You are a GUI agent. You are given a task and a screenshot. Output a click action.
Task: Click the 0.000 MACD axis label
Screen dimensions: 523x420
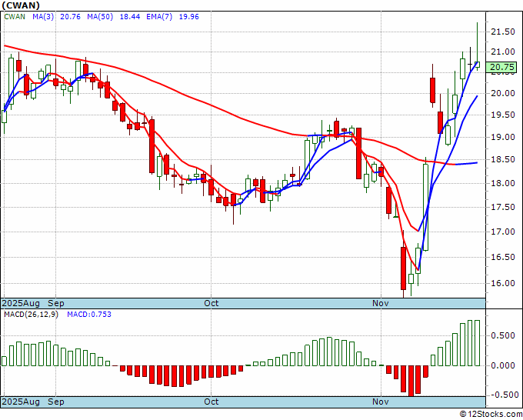[503, 365]
